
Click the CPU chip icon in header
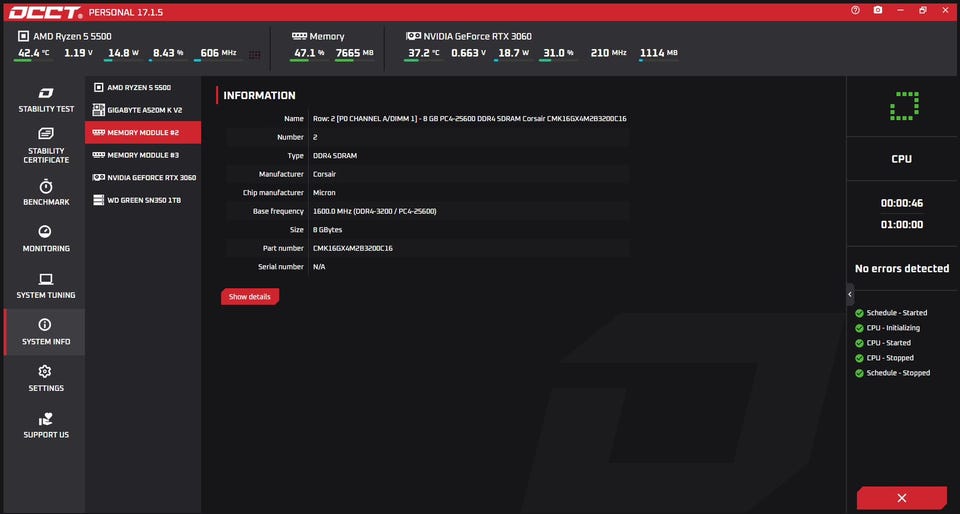point(23,36)
